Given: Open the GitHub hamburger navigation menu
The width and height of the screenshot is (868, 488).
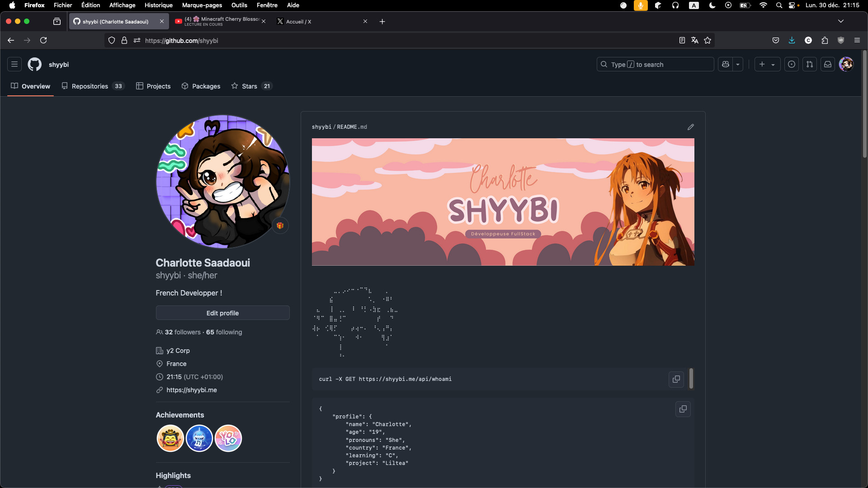Looking at the screenshot, I should tap(14, 64).
